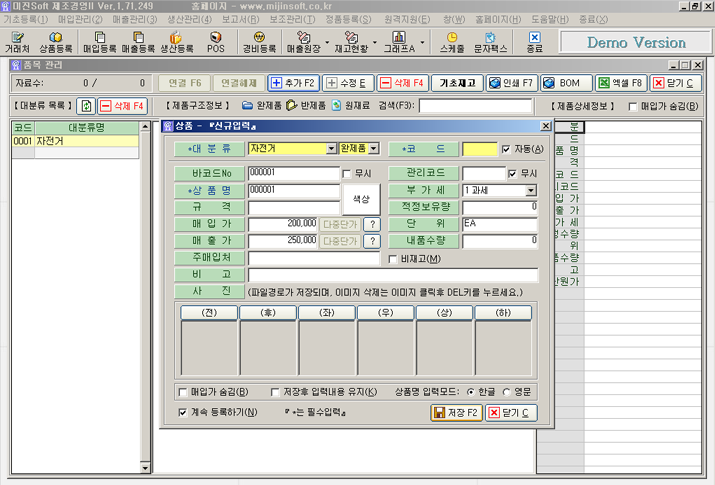Open 색상 color picker button

coord(361,199)
